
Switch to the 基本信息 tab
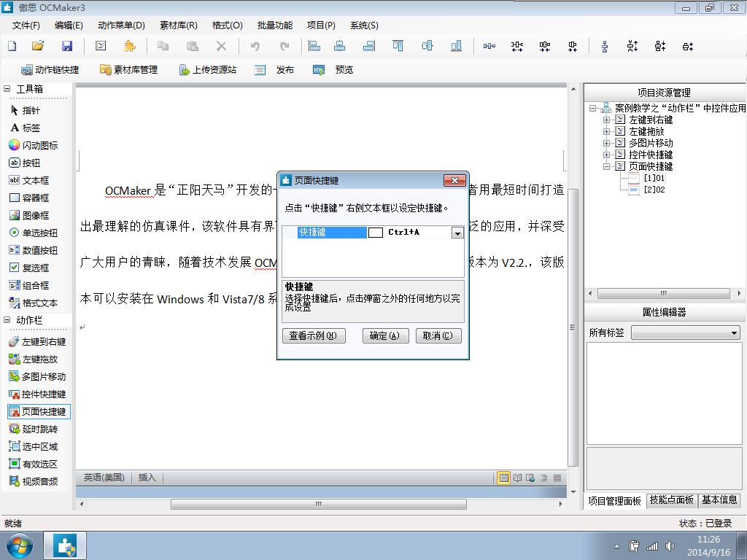point(719,500)
